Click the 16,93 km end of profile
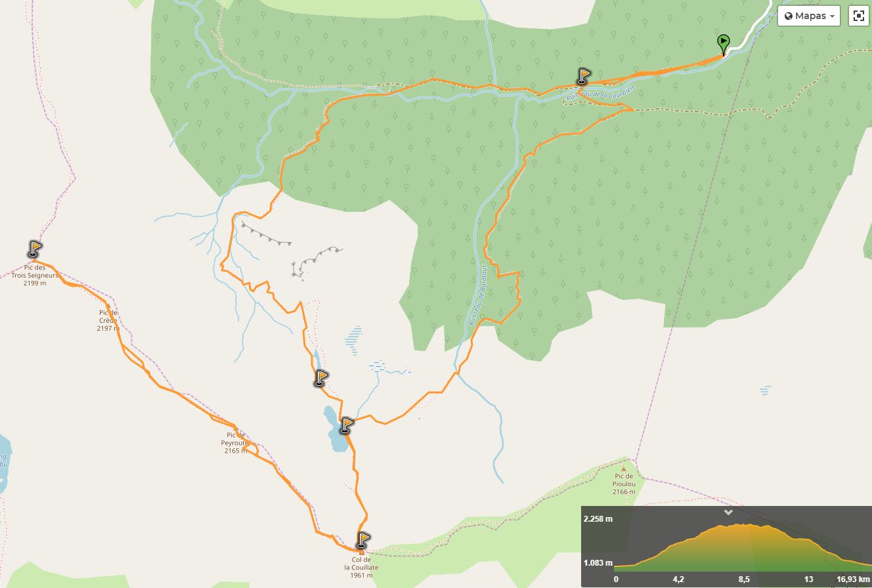 coord(854,579)
